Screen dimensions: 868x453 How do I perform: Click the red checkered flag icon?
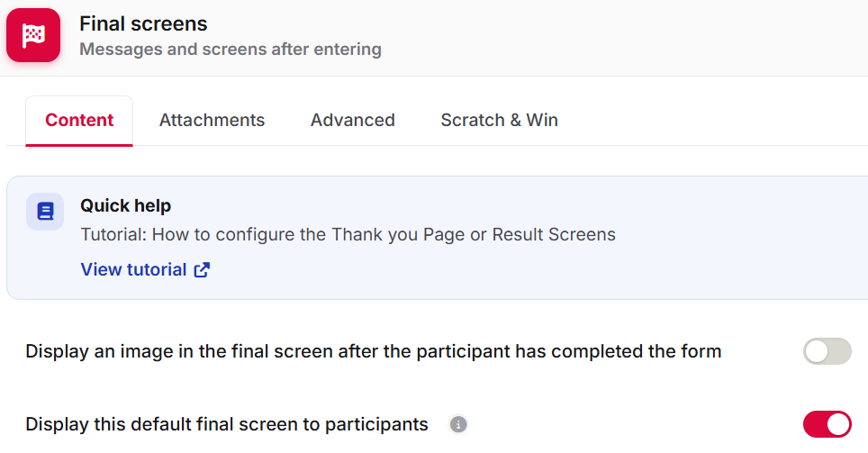(x=33, y=35)
